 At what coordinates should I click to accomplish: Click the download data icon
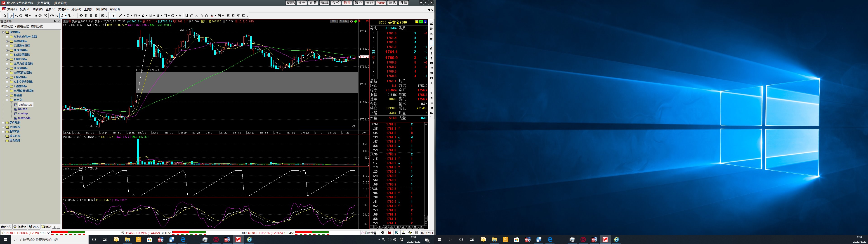(16, 16)
